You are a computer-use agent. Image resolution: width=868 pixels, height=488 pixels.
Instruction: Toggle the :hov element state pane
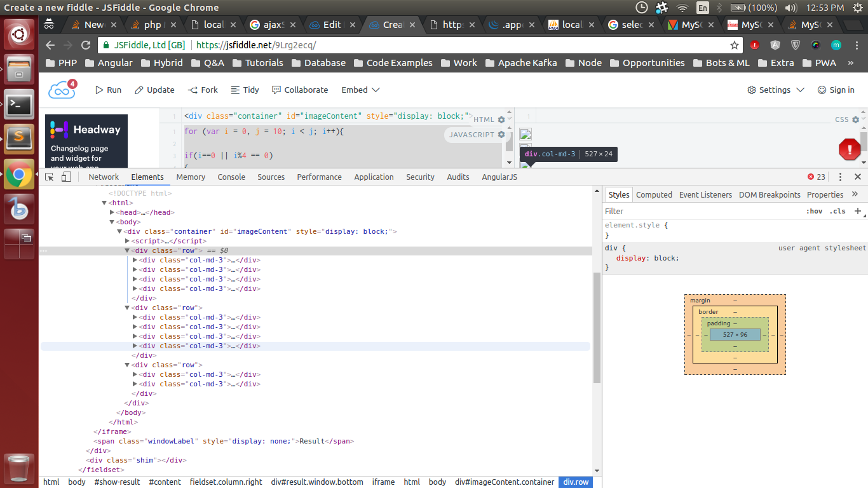pyautogui.click(x=814, y=212)
